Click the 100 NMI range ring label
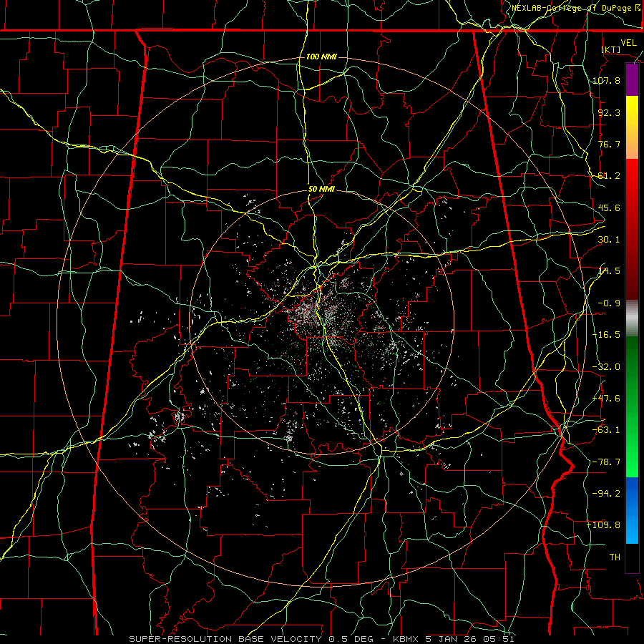644x644 pixels. [321, 57]
